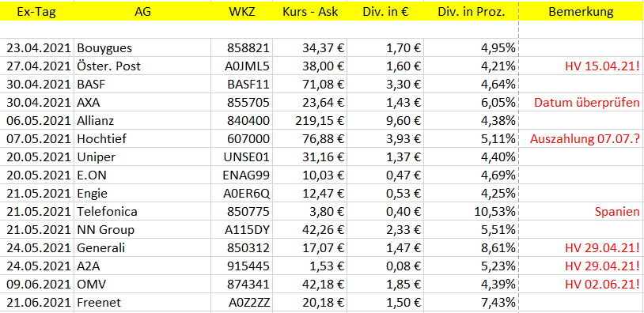Click WKZ cell UNSE01
This screenshot has width=644, height=313.
click(x=242, y=156)
